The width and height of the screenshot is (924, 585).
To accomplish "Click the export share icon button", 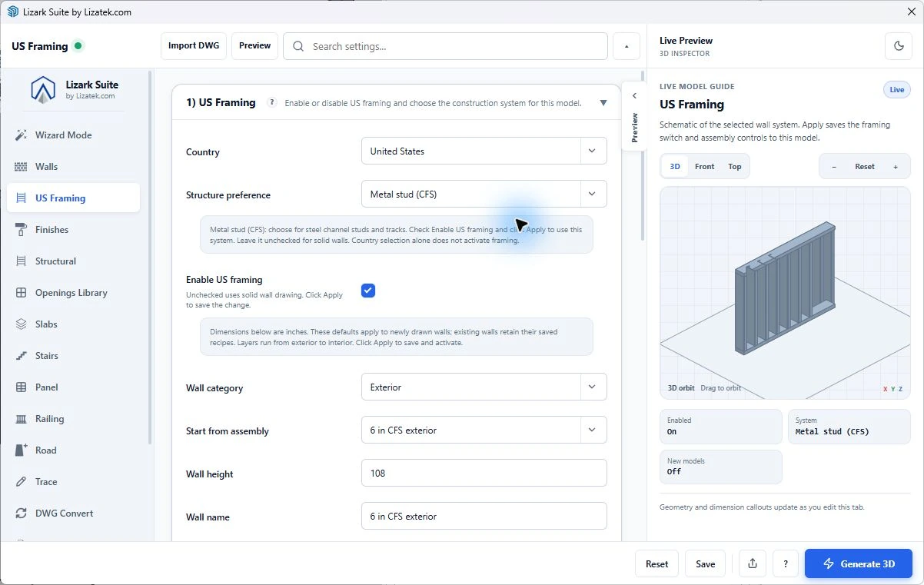I will coord(753,563).
